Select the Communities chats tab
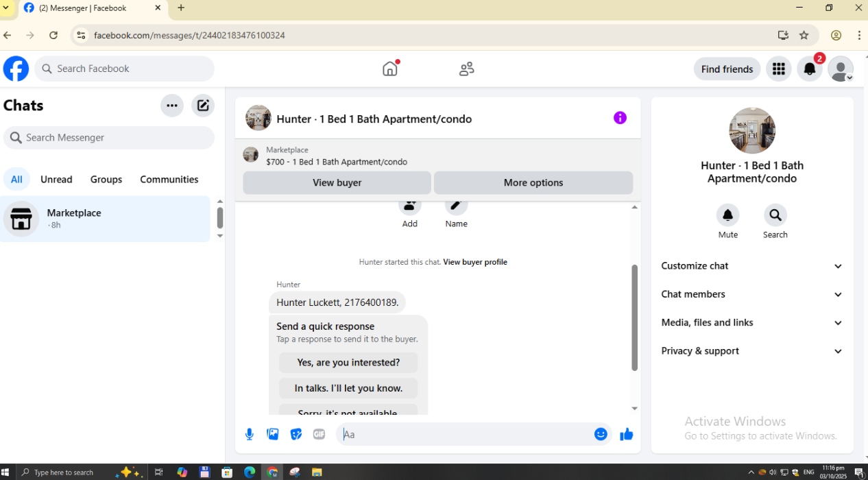Image resolution: width=868 pixels, height=480 pixels. (x=169, y=179)
